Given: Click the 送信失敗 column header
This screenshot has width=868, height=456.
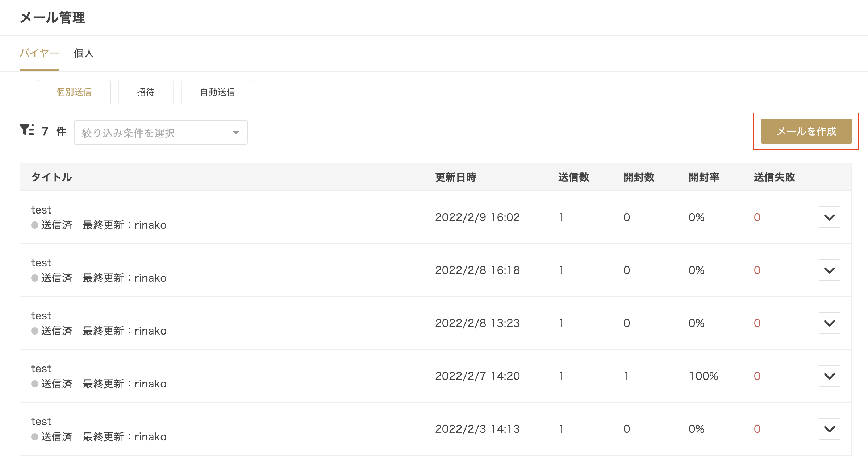Looking at the screenshot, I should click(774, 177).
